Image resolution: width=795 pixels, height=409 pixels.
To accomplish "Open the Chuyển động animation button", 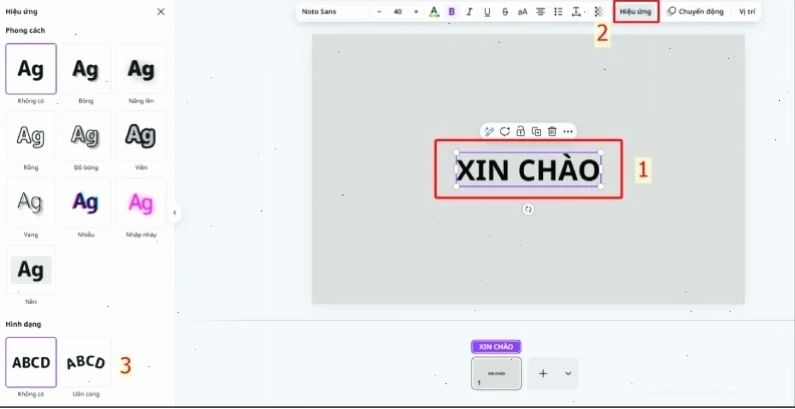I will tap(696, 12).
